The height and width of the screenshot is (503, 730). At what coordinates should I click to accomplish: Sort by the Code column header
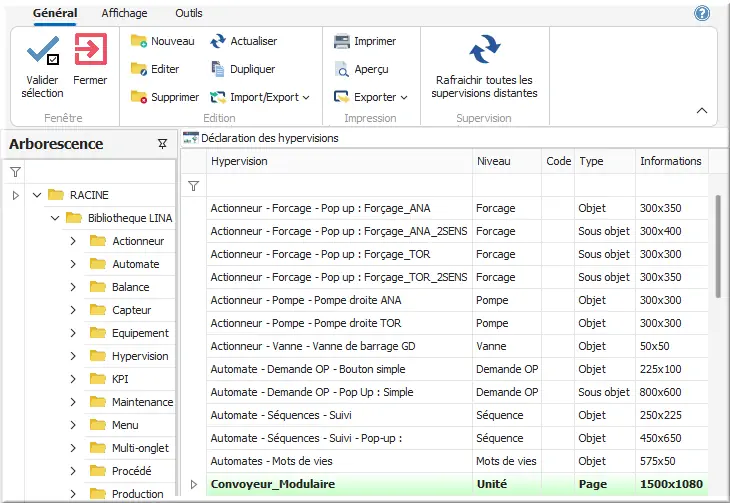tap(558, 161)
